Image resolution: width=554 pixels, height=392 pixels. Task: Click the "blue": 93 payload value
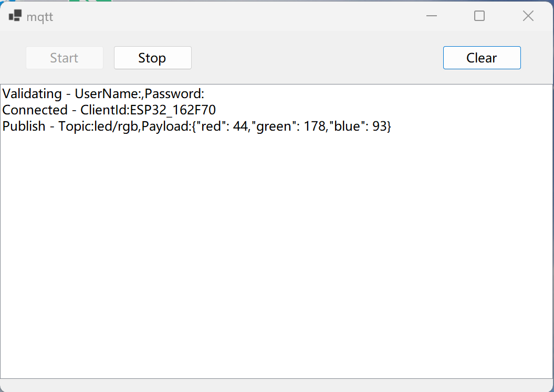358,126
